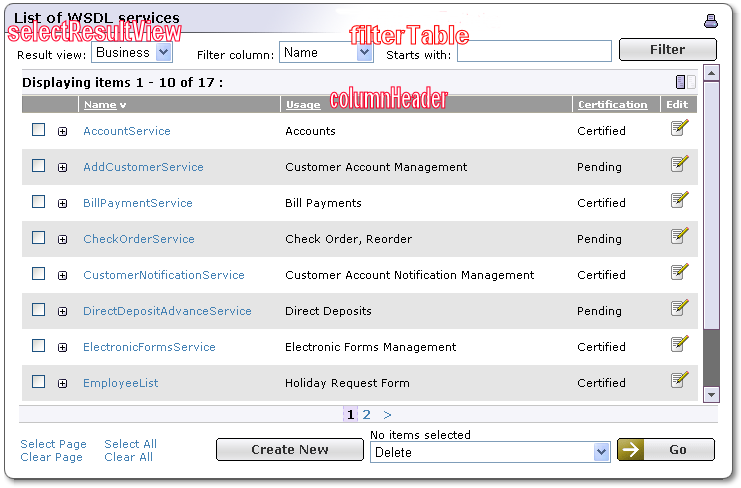Click the 'Electronic Forms Management' usage cell
Viewport: 741px width, 488px height.
(370, 347)
